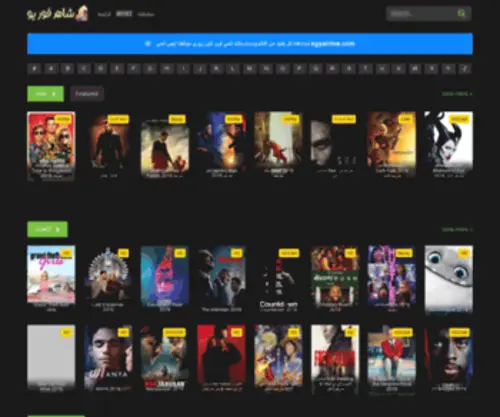Open view more link of second section

pyautogui.click(x=457, y=230)
